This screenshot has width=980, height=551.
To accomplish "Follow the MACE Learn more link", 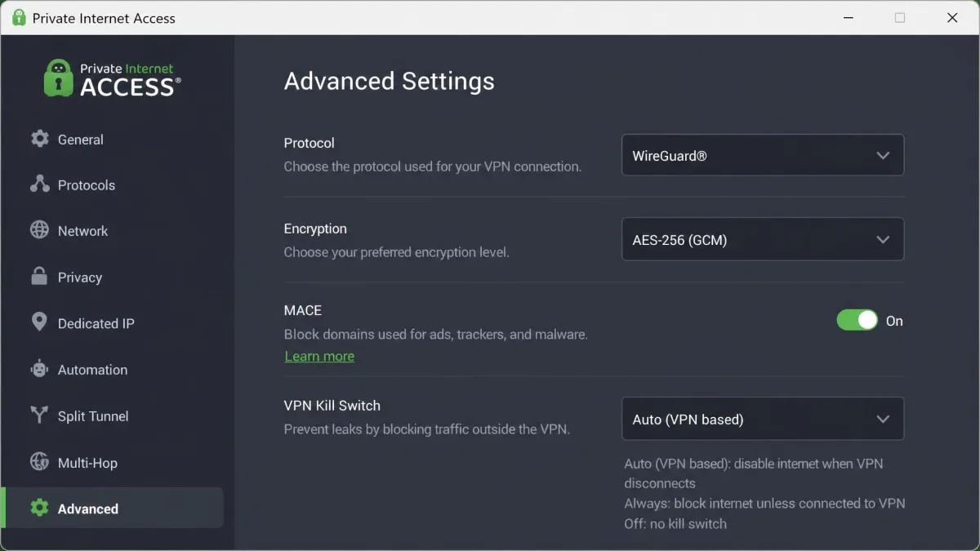I will coord(319,356).
